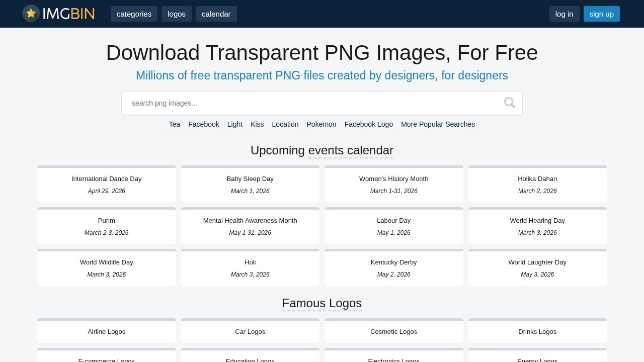
Task: Open More Popular Searches link
Action: coord(438,124)
